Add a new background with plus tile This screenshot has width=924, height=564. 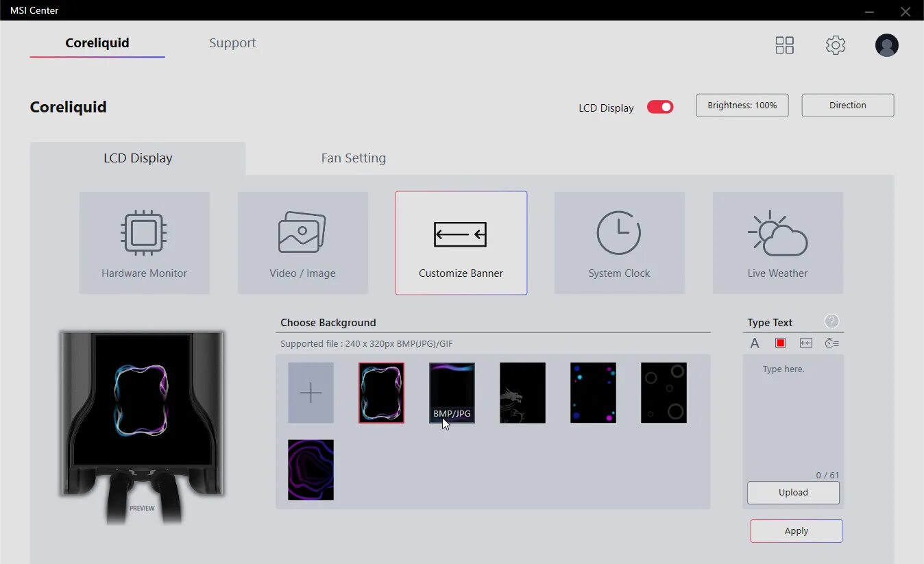pyautogui.click(x=311, y=393)
